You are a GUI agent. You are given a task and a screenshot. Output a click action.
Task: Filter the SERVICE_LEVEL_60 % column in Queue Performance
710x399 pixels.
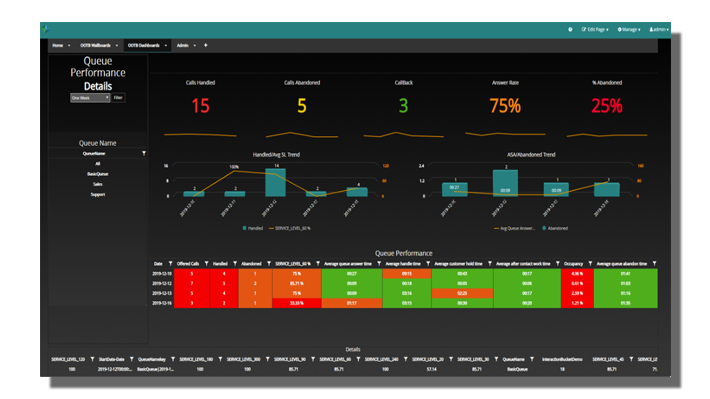tap(318, 264)
